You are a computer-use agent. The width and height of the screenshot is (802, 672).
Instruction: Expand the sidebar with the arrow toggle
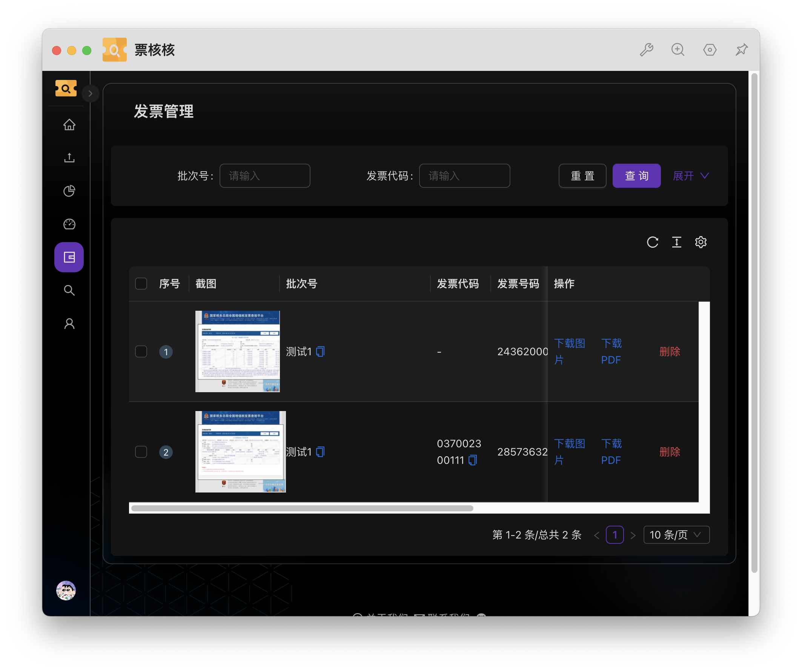coord(91,94)
